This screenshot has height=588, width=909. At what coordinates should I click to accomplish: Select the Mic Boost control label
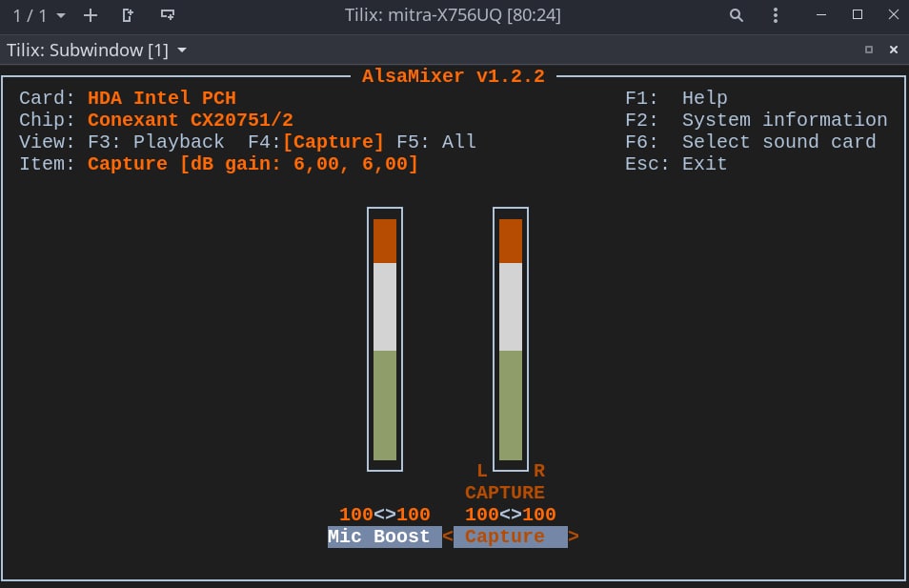coord(384,537)
